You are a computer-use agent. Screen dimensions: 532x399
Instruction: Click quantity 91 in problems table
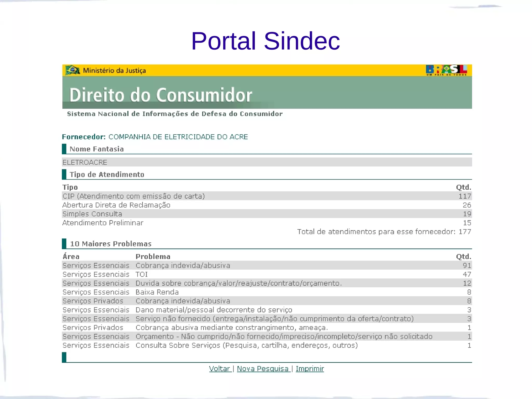coord(467,265)
